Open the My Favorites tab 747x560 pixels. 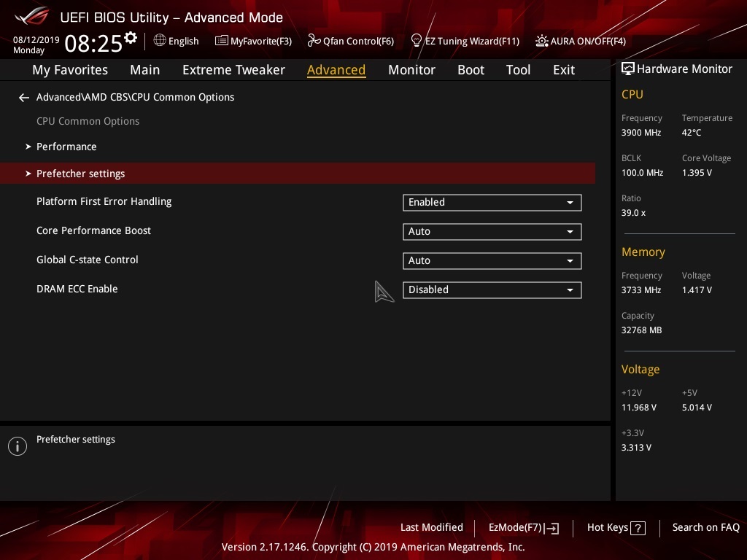(x=70, y=70)
